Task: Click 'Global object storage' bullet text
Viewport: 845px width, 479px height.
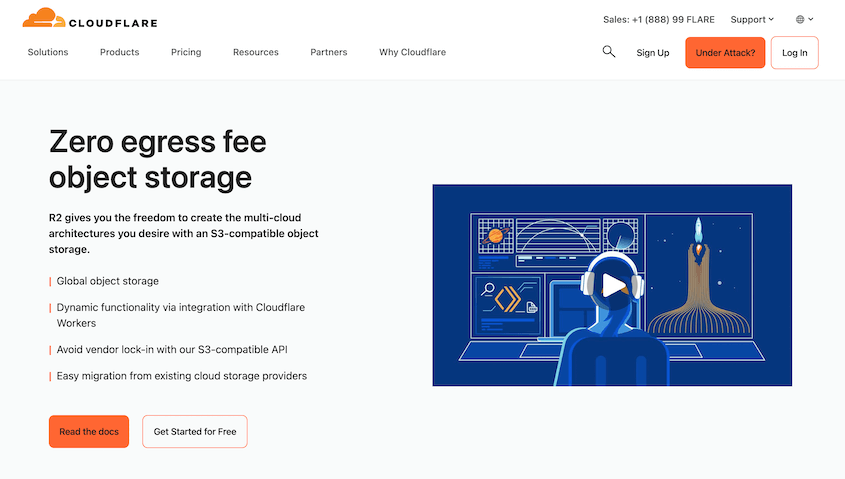Action: pyautogui.click(x=107, y=281)
